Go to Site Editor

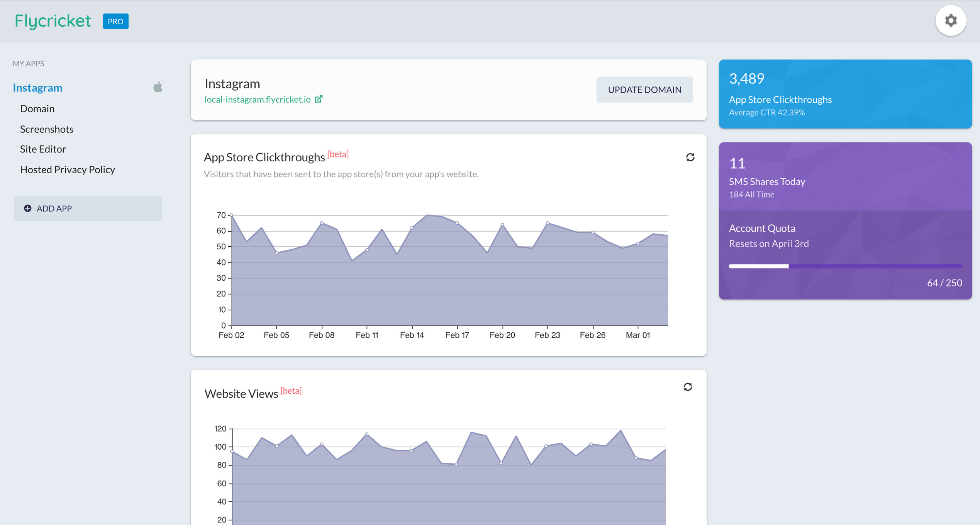point(43,149)
